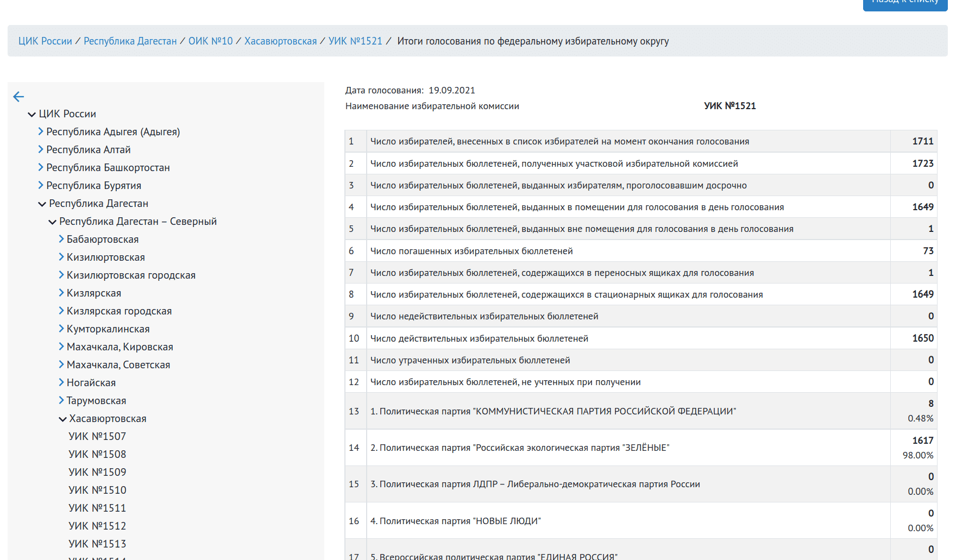Expand the Кизлярская chevron
The width and height of the screenshot is (956, 560).
[x=61, y=293]
